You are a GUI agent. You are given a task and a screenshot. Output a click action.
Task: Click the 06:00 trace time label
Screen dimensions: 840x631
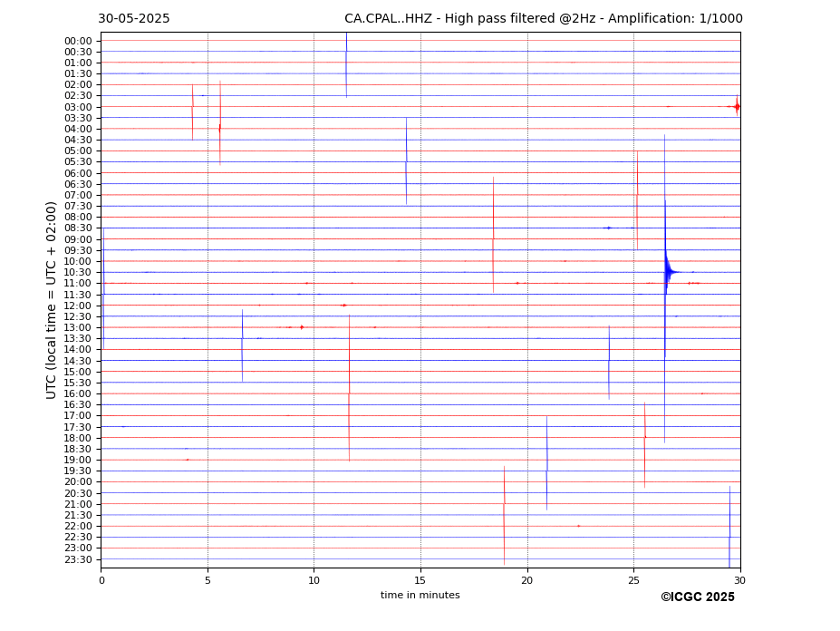click(78, 173)
